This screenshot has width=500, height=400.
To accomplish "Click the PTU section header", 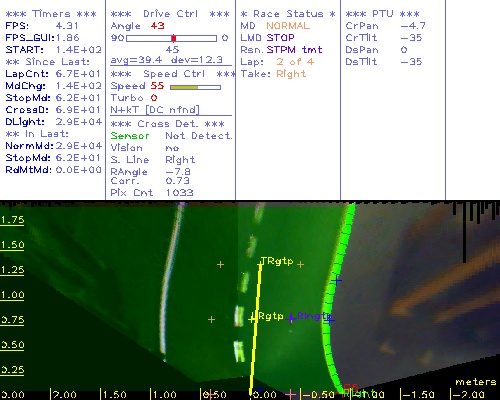I will pyautogui.click(x=382, y=14).
